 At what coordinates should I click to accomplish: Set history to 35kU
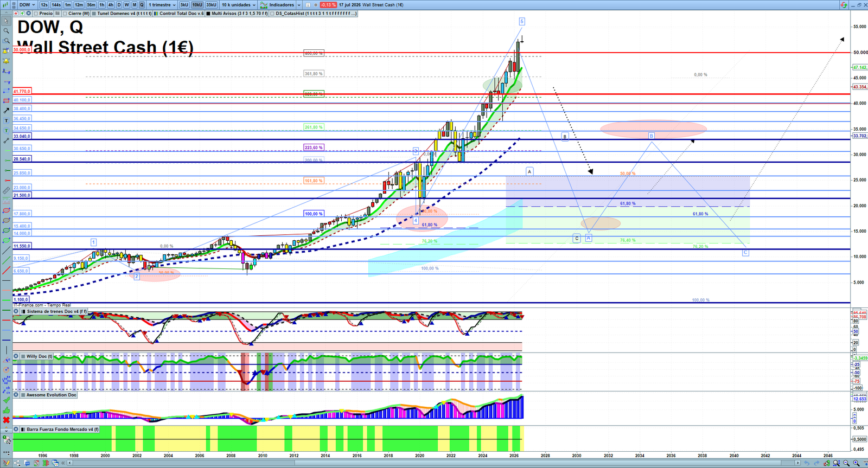pos(211,5)
